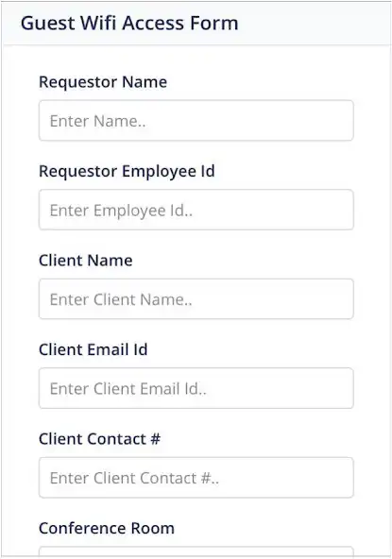Click the 'Enter Name..' placeholder text
This screenshot has height=559, width=392.
coord(97,121)
